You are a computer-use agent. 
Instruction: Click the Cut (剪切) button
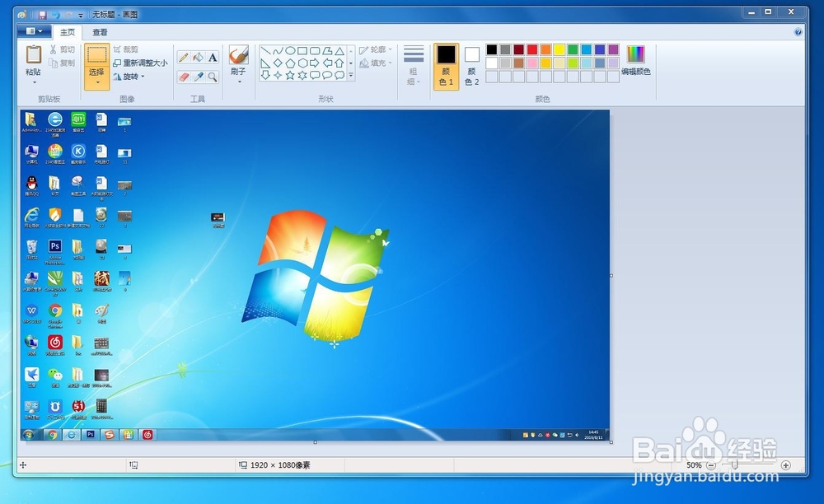pos(62,49)
